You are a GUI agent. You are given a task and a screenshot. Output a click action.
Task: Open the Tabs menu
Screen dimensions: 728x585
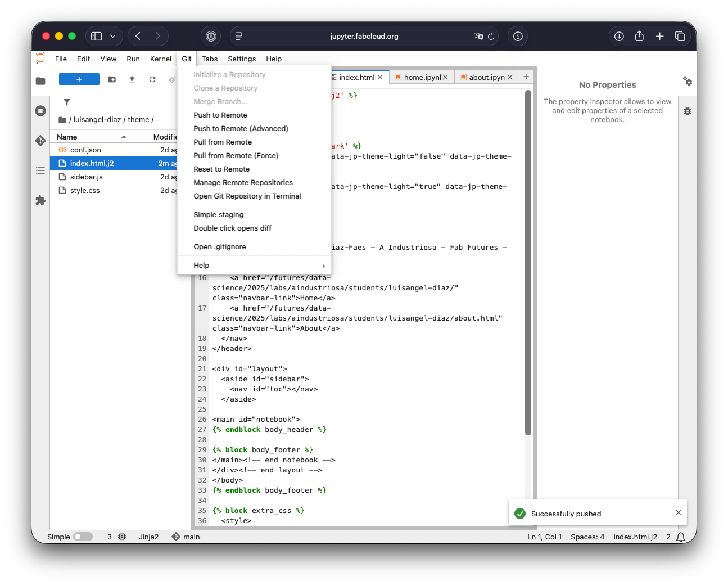209,58
